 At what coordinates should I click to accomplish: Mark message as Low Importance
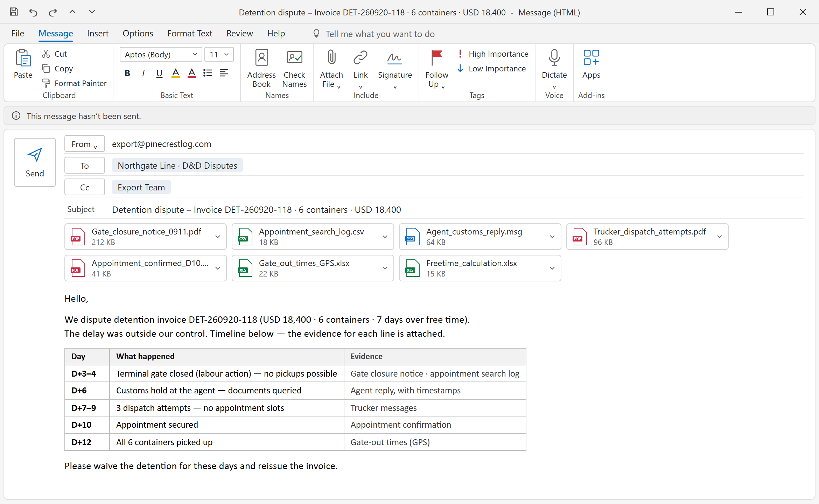pos(491,69)
